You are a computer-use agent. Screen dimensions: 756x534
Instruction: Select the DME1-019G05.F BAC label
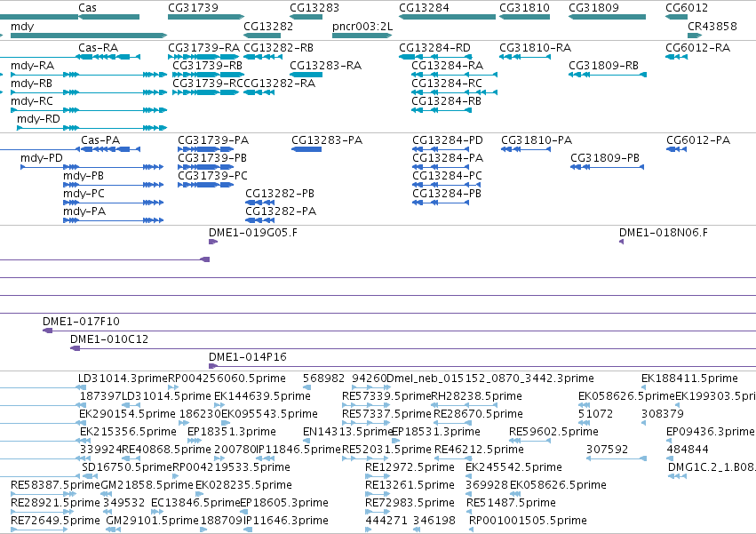(253, 233)
